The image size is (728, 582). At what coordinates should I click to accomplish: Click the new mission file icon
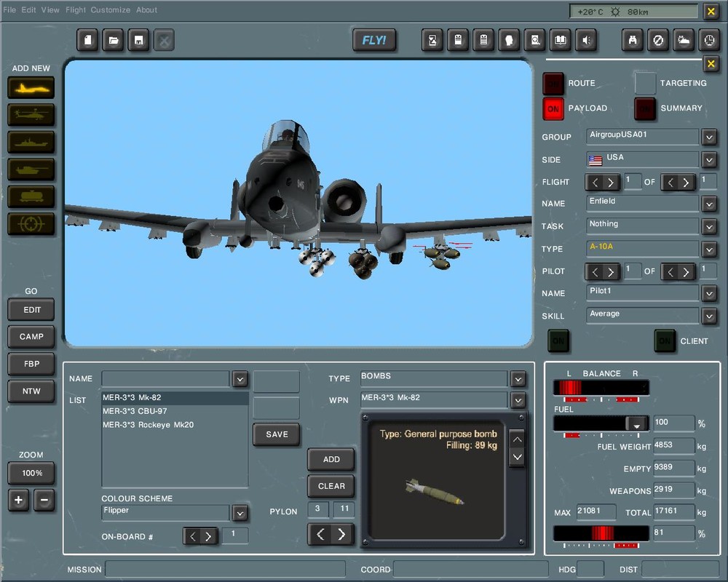[x=88, y=41]
